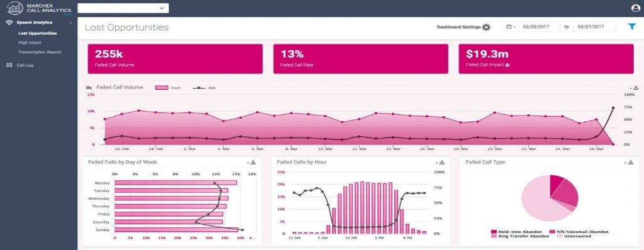The height and width of the screenshot is (250, 644).
Task: Collapse the Speech Analytics menu chevron
Action: point(70,23)
